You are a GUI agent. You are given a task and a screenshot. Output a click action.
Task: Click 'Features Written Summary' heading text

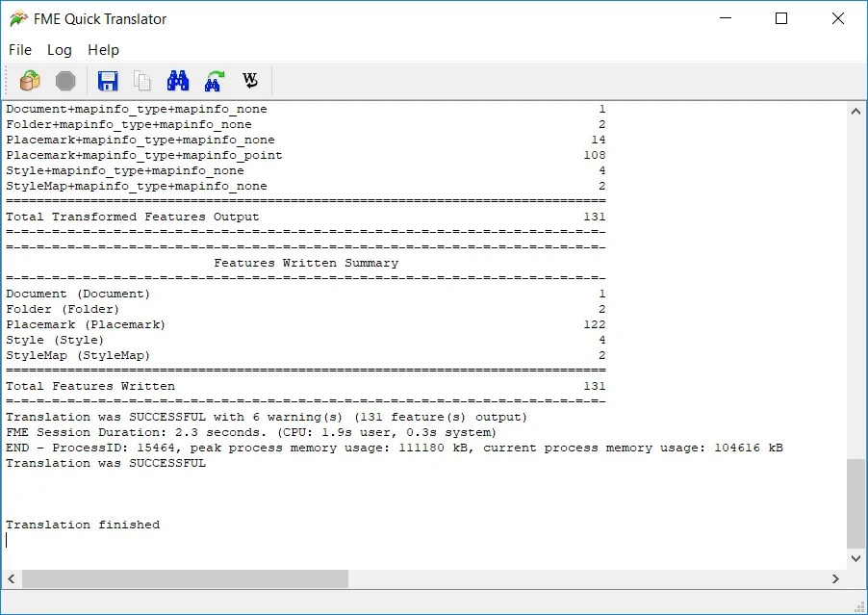point(306,263)
